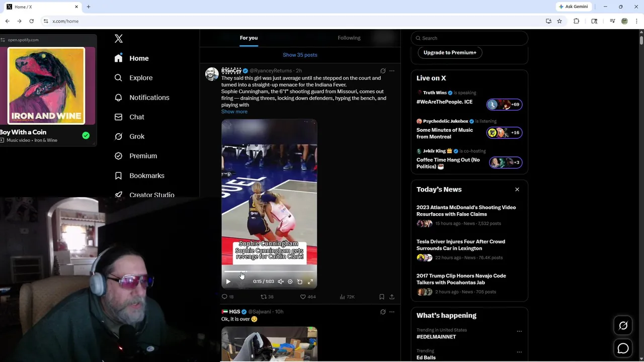Open the HGS @Sajwani profile name
The width and height of the screenshot is (644, 362).
[x=234, y=312]
